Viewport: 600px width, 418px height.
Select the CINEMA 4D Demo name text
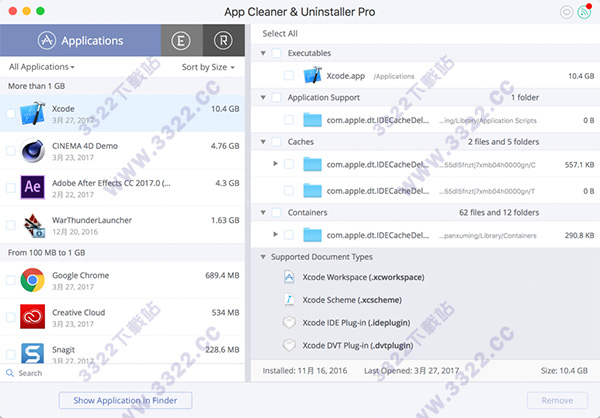tap(85, 146)
